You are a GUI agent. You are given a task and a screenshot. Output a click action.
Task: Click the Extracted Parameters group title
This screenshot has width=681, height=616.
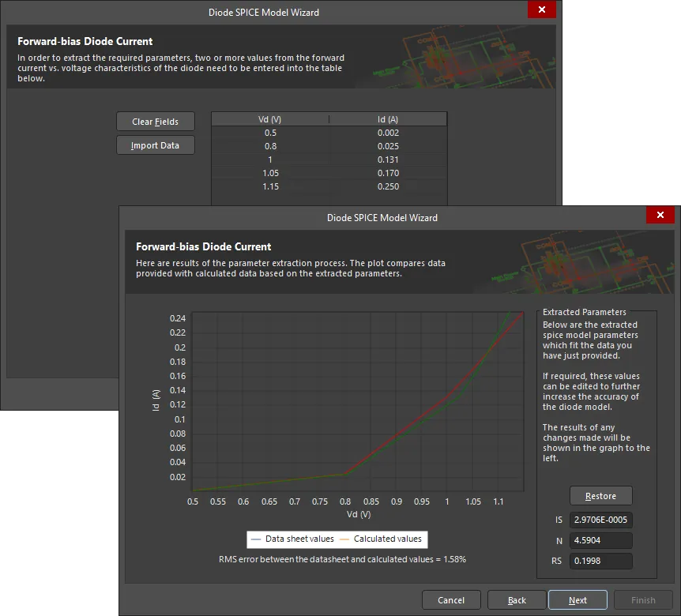coord(584,312)
